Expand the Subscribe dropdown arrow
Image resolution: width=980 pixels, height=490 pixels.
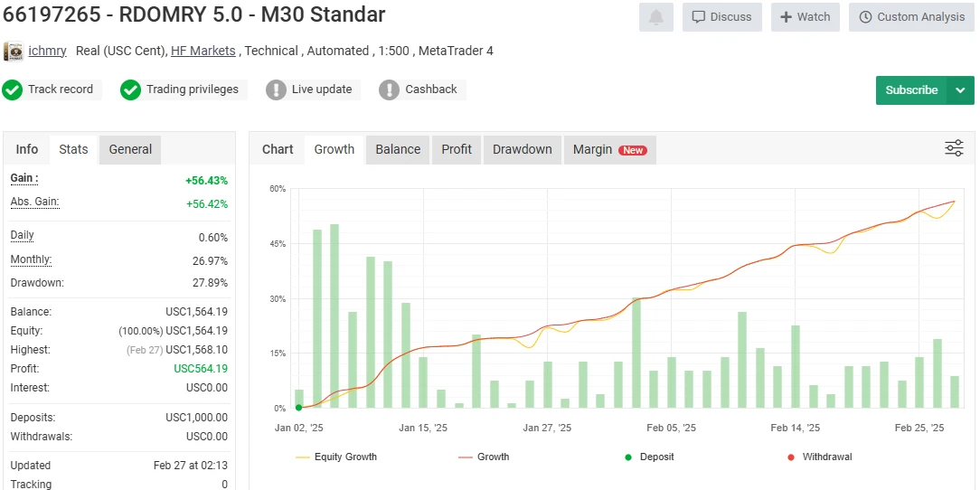coord(960,90)
